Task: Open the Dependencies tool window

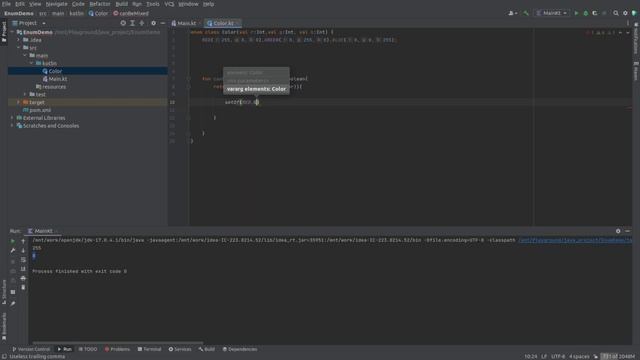Action: (240, 349)
